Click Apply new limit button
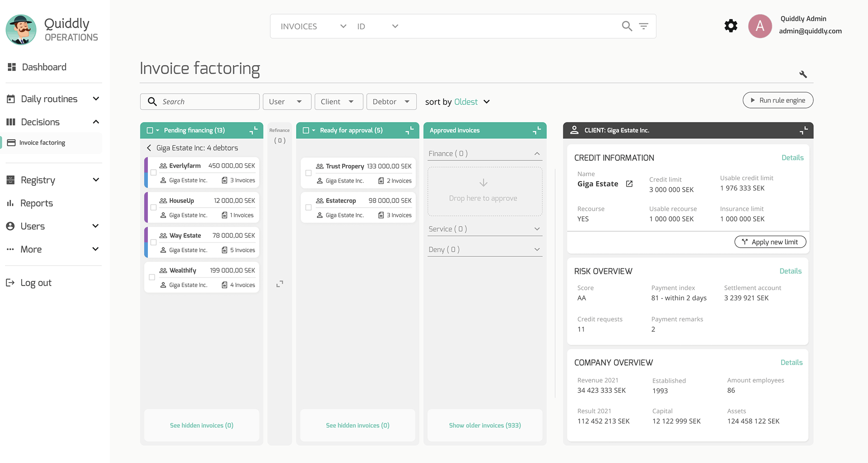 point(770,242)
